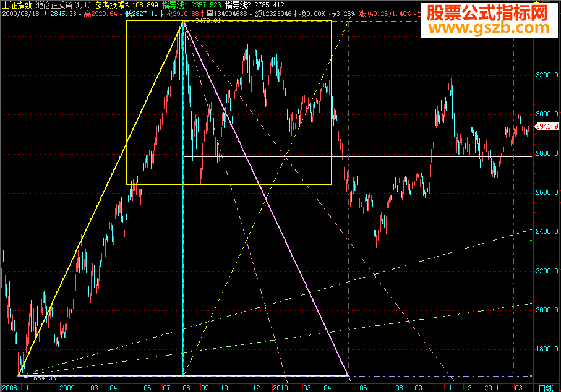The width and height of the screenshot is (561, 392).
Task: Click the low price 低2827.11
Action: click(142, 14)
